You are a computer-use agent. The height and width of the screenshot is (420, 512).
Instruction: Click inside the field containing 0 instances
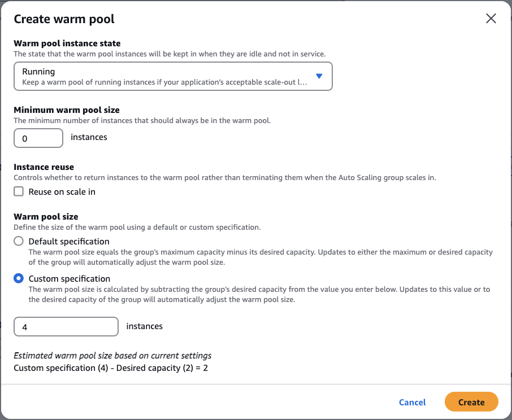tap(38, 138)
